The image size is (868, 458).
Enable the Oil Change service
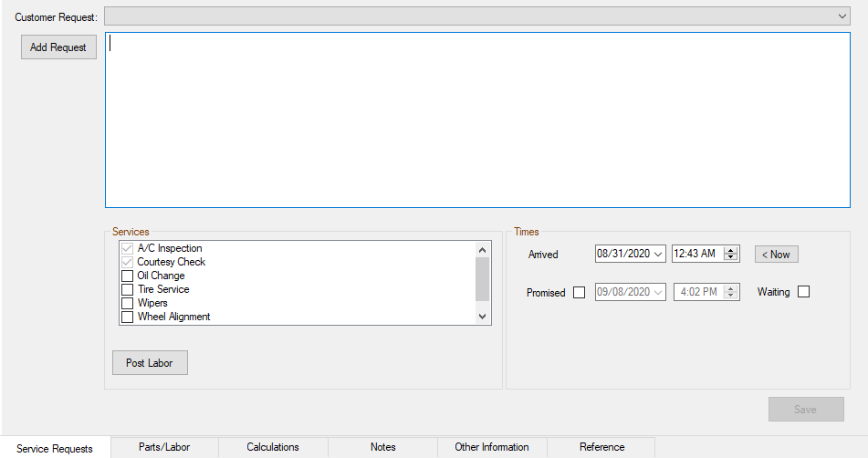click(x=127, y=276)
